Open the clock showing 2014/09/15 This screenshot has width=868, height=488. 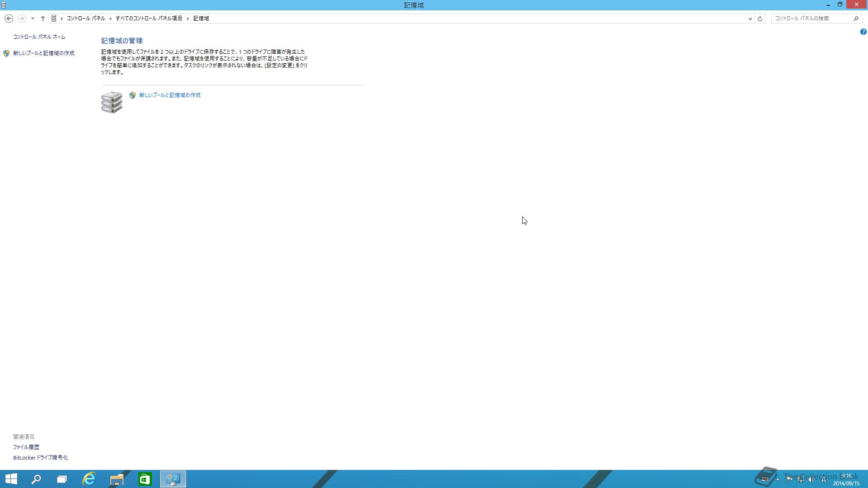click(x=846, y=479)
